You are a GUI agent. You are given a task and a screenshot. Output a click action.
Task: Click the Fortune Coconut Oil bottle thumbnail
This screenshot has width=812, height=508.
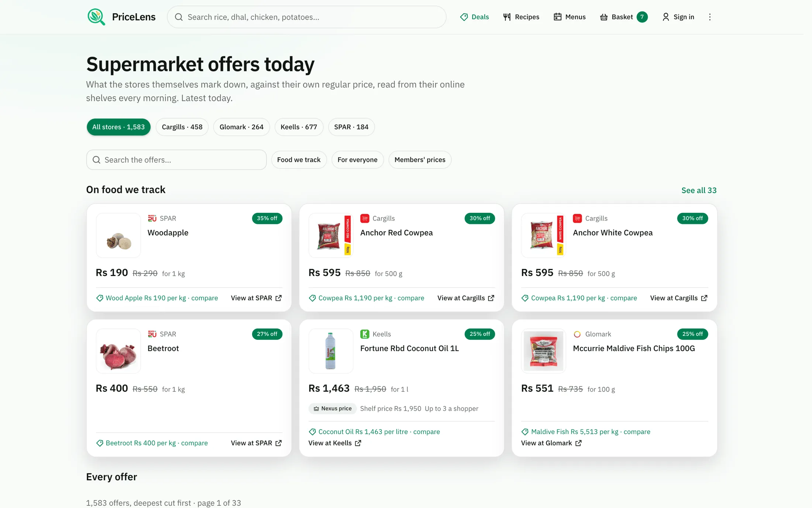331,351
